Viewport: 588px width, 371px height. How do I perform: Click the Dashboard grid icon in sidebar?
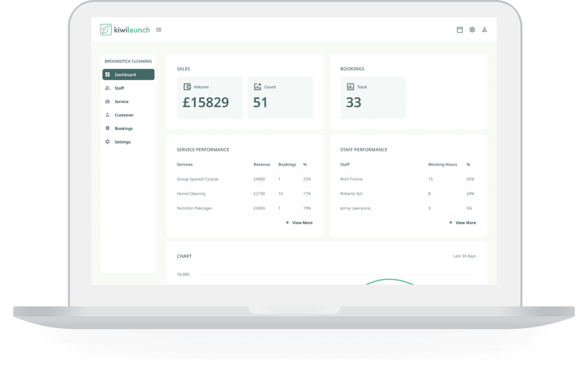pos(108,74)
